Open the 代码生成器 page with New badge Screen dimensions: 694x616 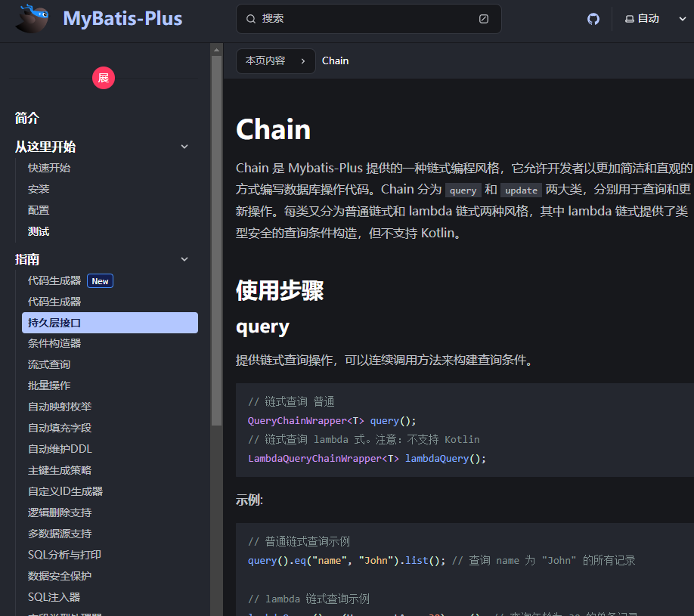click(53, 280)
